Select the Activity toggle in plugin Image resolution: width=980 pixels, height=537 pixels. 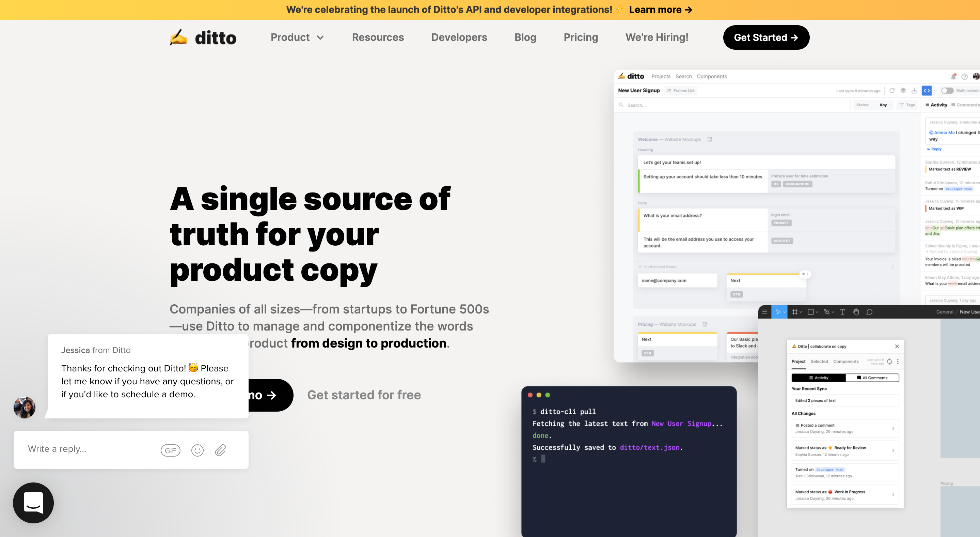[x=818, y=378]
